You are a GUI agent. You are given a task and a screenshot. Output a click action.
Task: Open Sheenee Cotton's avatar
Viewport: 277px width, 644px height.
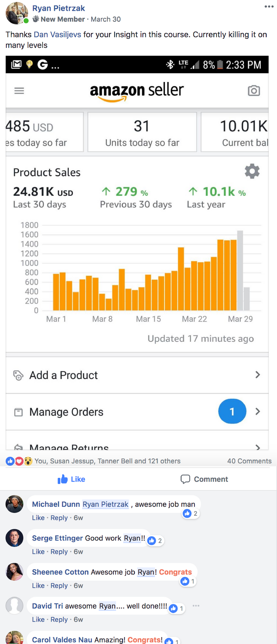(x=14, y=571)
